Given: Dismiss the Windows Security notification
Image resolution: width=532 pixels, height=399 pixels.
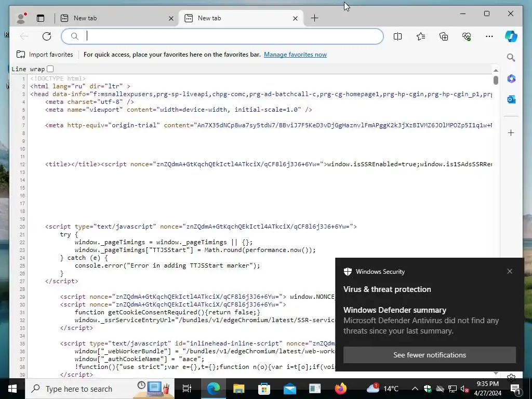Looking at the screenshot, I should [510, 271].
